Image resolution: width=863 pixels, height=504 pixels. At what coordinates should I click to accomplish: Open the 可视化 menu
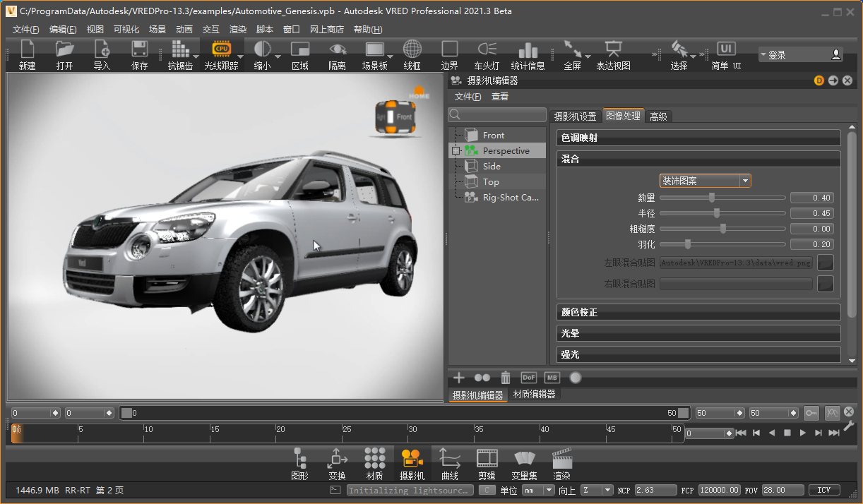coord(126,29)
